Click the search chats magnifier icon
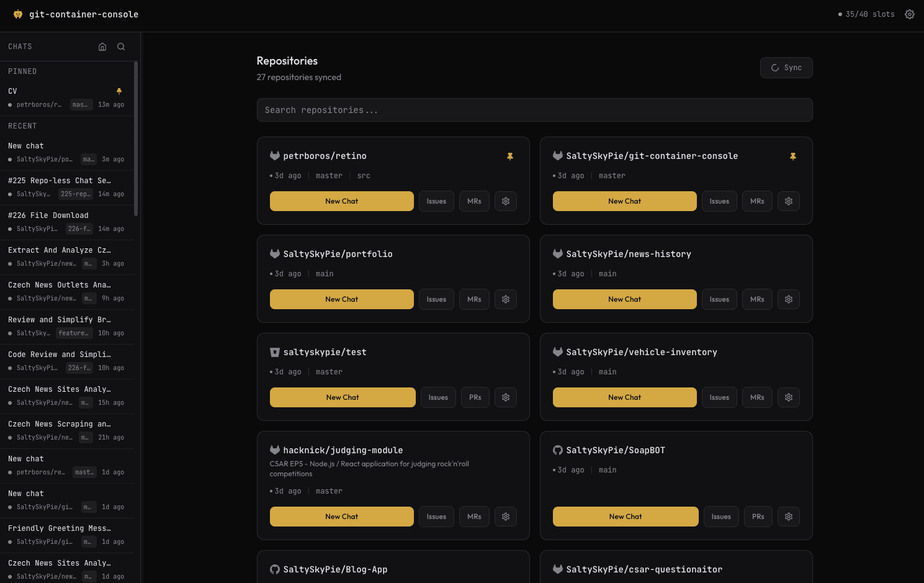Viewport: 924px width, 583px height. click(121, 47)
